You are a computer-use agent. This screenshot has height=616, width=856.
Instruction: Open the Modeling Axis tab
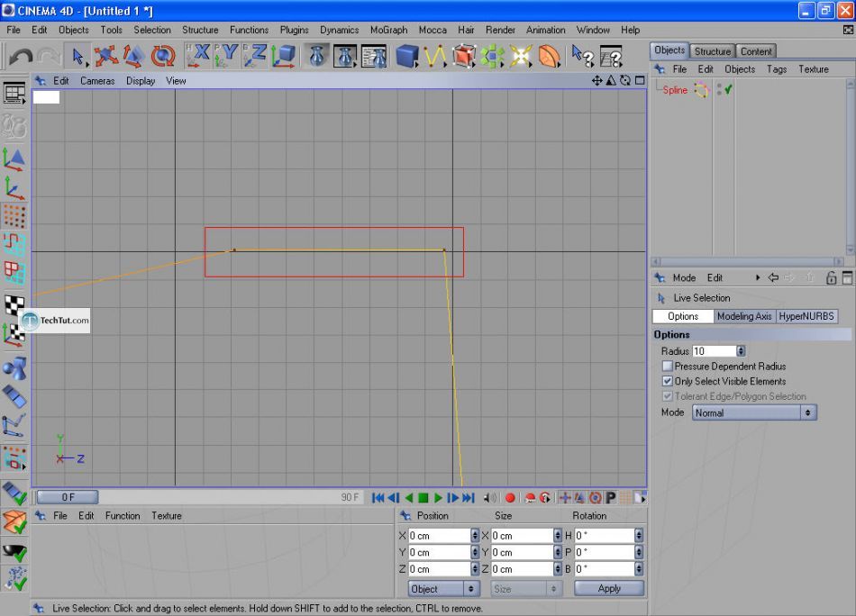744,316
